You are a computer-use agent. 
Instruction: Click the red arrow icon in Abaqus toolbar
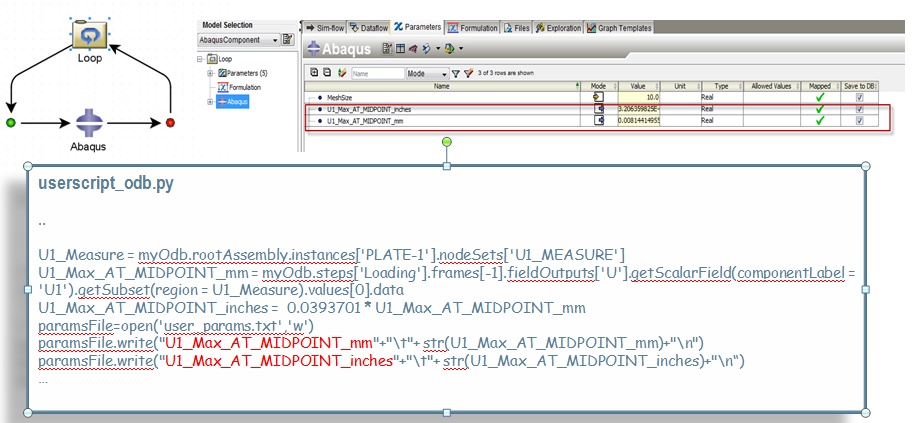(413, 48)
